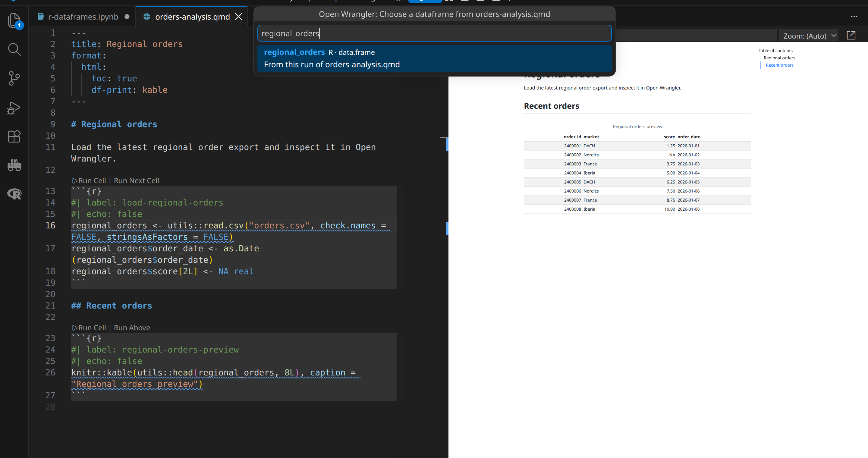868x458 pixels.
Task: Open the Source Control view
Action: point(14,78)
